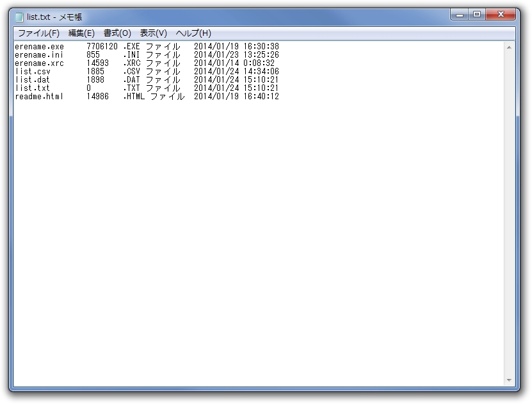Click the timestamp '2014/01/24 14:34:06'
Image resolution: width=532 pixels, height=404 pixels.
click(236, 72)
